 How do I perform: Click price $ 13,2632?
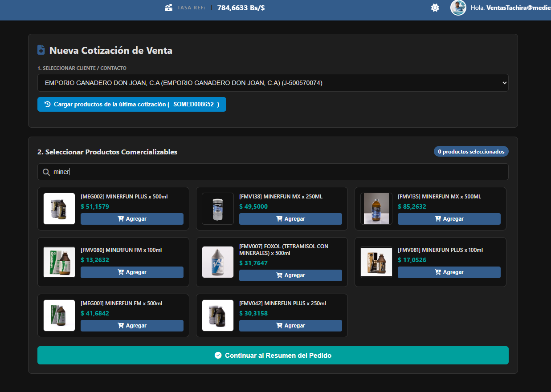tap(95, 260)
